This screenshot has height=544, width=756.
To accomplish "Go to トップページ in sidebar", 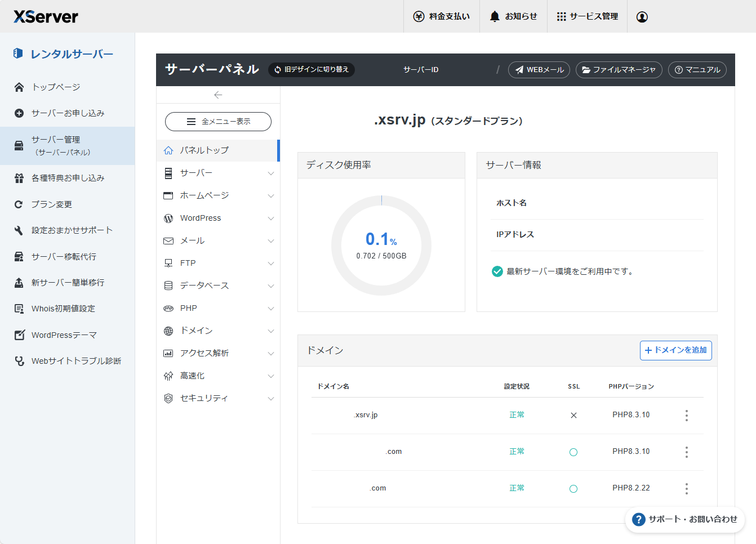I will 56,87.
